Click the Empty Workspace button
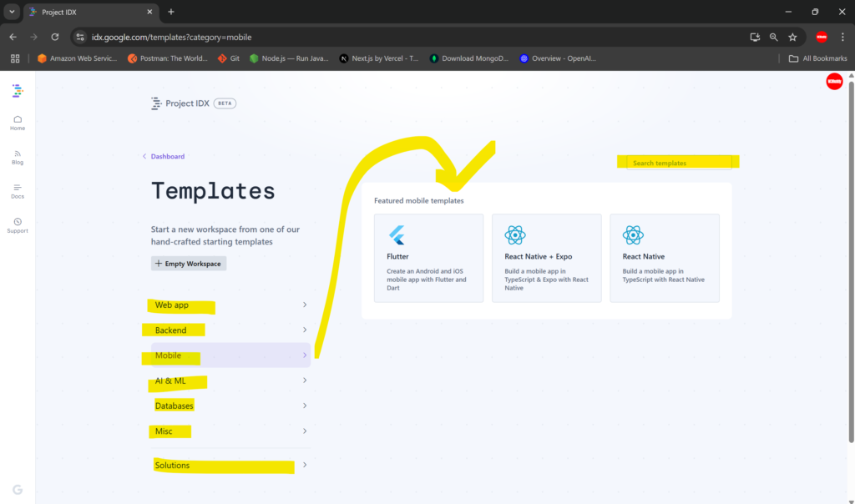Image resolution: width=855 pixels, height=504 pixels. pos(189,264)
